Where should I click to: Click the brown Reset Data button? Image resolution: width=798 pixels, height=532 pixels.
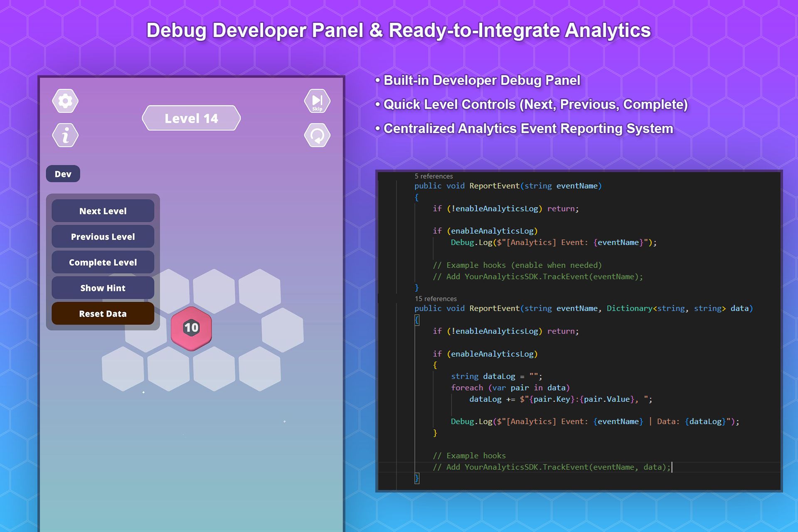tap(103, 313)
